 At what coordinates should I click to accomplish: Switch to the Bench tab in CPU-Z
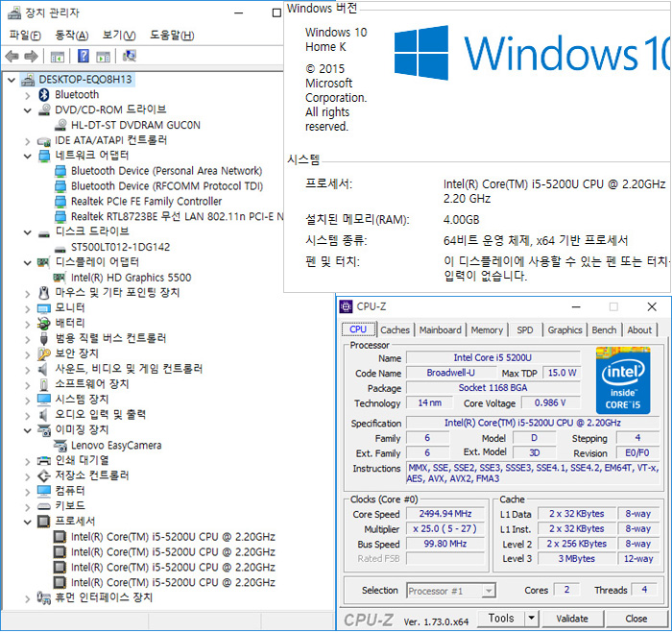(x=604, y=329)
